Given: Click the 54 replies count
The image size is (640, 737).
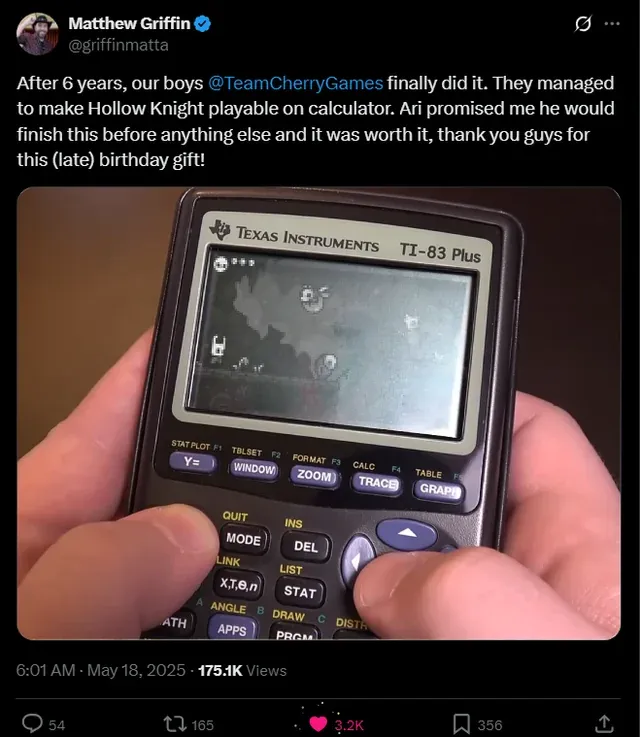Looking at the screenshot, I should coord(57,725).
